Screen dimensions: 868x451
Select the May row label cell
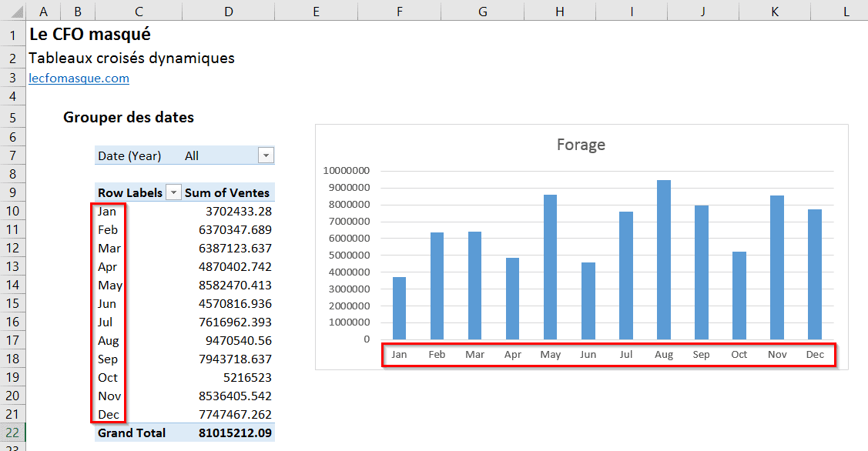110,285
